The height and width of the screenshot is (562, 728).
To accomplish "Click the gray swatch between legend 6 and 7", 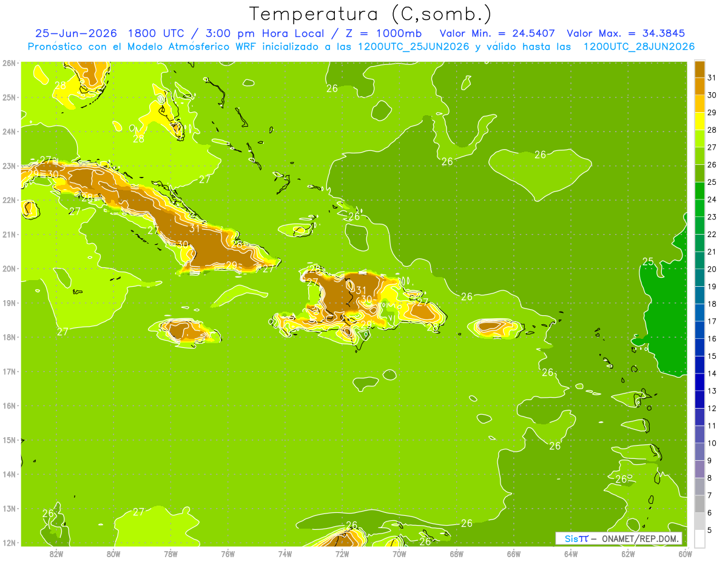I will (700, 504).
